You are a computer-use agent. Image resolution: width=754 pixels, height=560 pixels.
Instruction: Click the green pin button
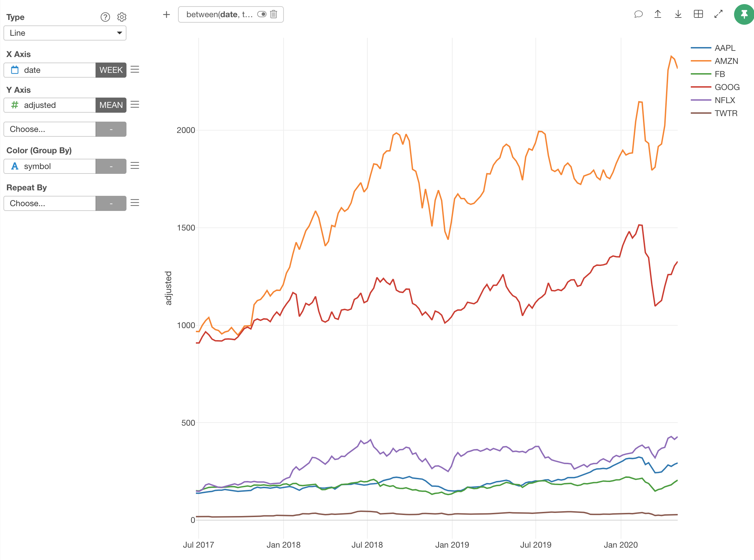744,14
